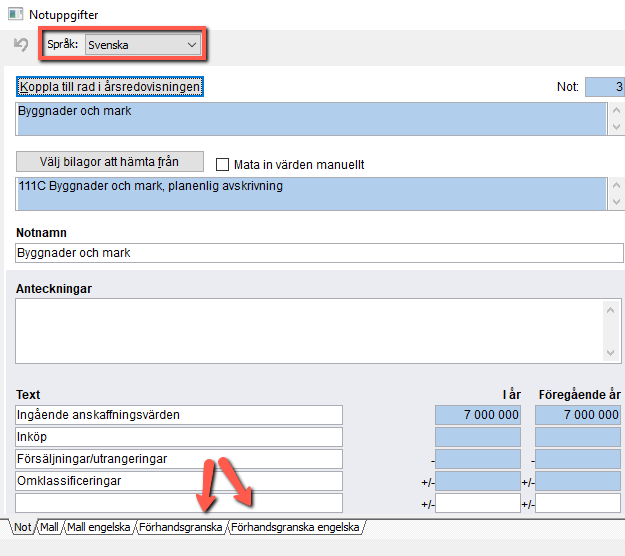
Task: Click the Ingående anskaffningsvärden text field
Action: [x=179, y=415]
